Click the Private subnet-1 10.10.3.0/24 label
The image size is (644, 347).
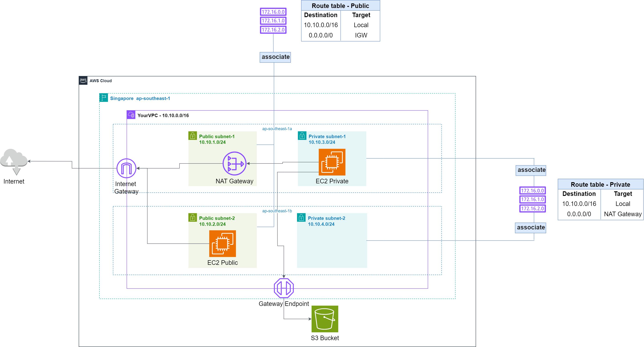tap(327, 139)
